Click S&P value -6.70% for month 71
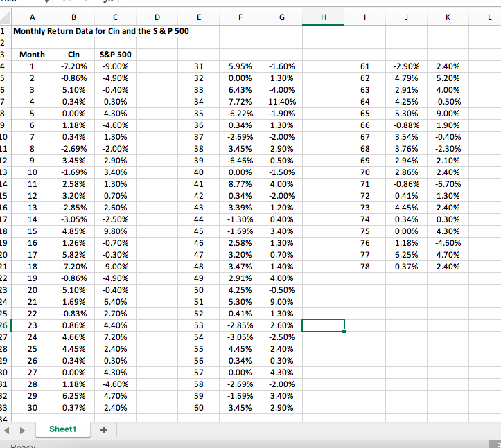The image size is (501, 448). [x=448, y=184]
